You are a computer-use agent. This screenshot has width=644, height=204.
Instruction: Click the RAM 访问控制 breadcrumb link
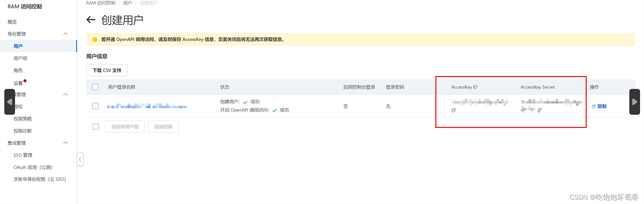[x=101, y=3]
